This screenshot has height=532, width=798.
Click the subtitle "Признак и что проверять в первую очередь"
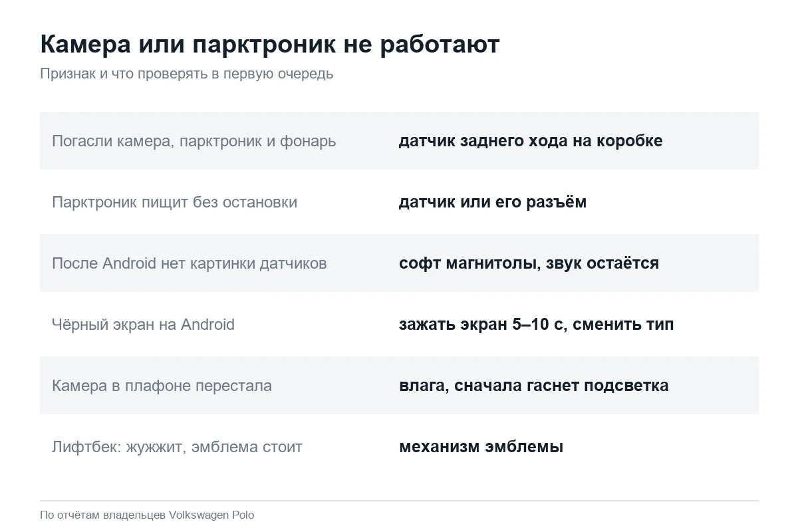pyautogui.click(x=186, y=74)
